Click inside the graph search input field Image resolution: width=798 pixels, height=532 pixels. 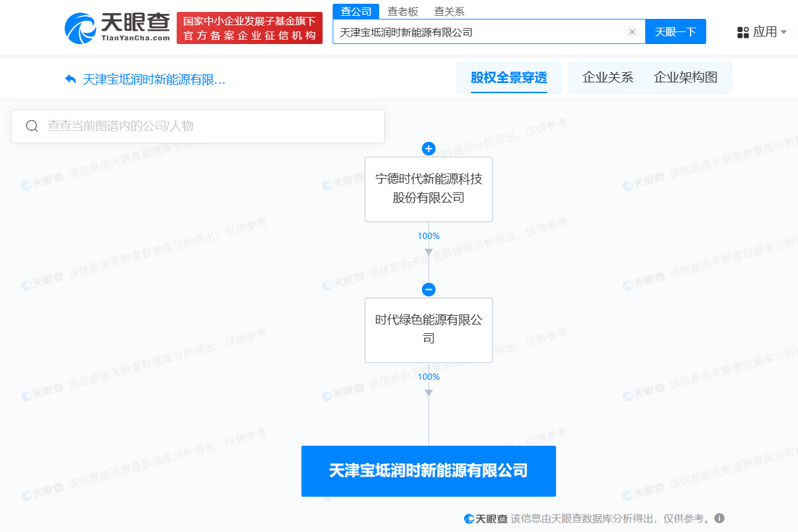tap(189, 126)
